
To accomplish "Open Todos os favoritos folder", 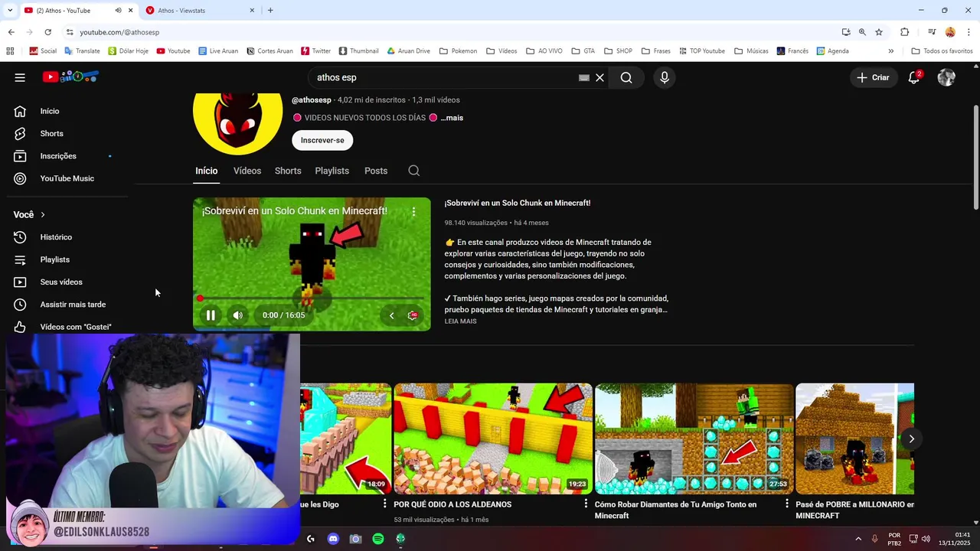I will pos(942,51).
